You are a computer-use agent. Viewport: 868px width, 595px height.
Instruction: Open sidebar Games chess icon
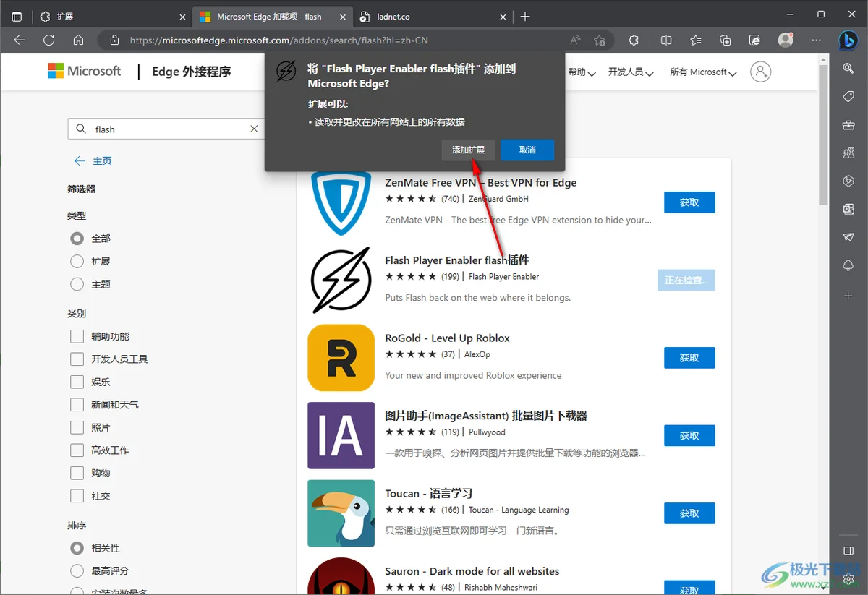tap(848, 153)
